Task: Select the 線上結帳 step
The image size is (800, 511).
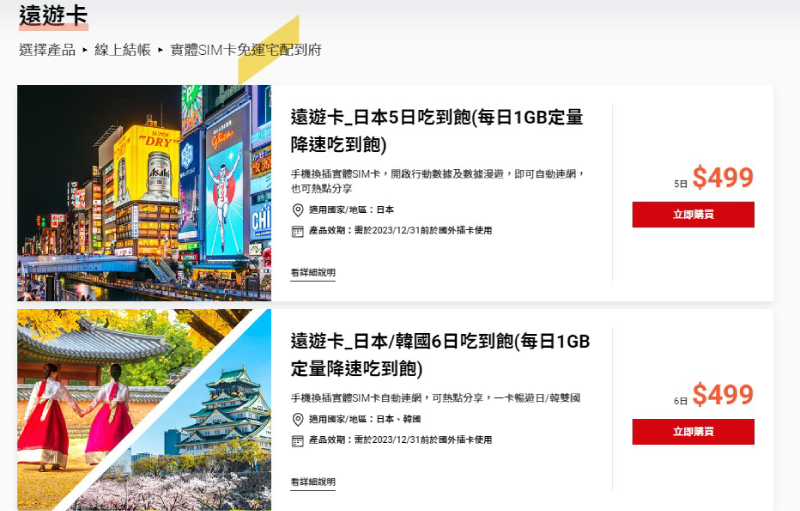Action: [122, 50]
